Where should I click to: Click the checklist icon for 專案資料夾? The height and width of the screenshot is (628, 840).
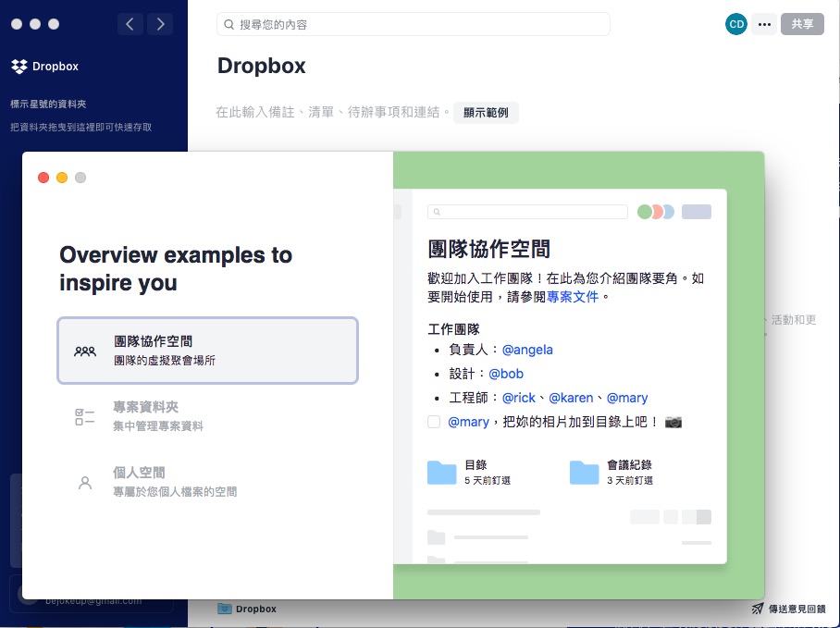click(85, 416)
